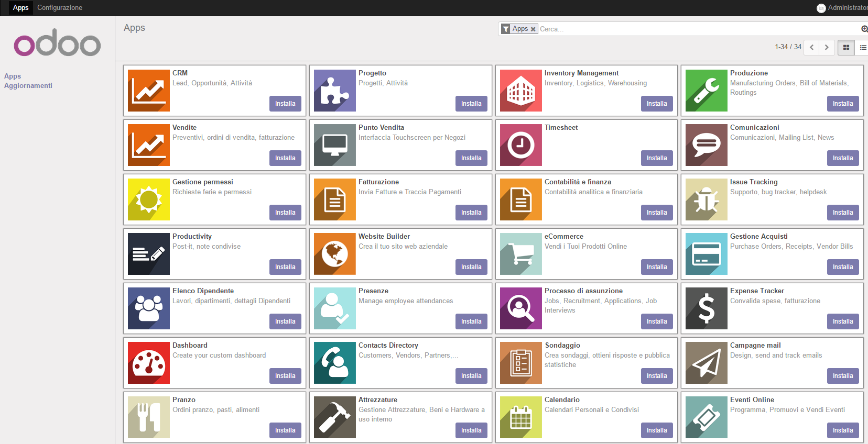This screenshot has height=444, width=868.
Task: Go to next page of apps
Action: (827, 47)
